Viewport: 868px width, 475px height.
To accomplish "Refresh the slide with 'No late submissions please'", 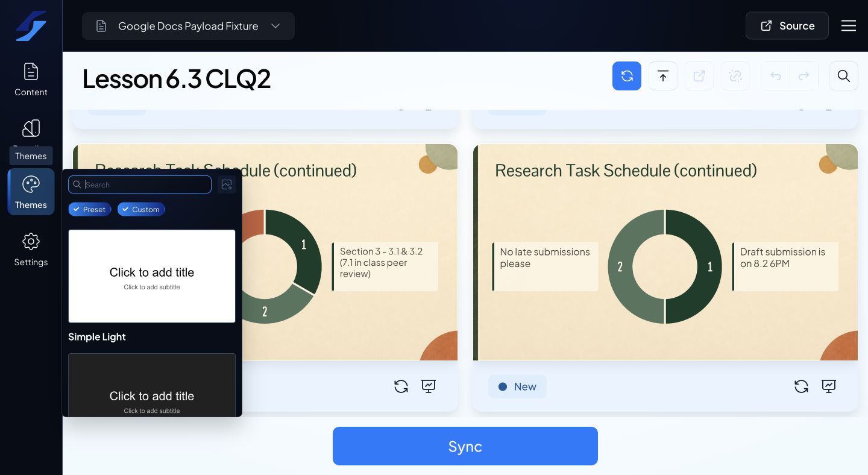I will click(x=801, y=386).
